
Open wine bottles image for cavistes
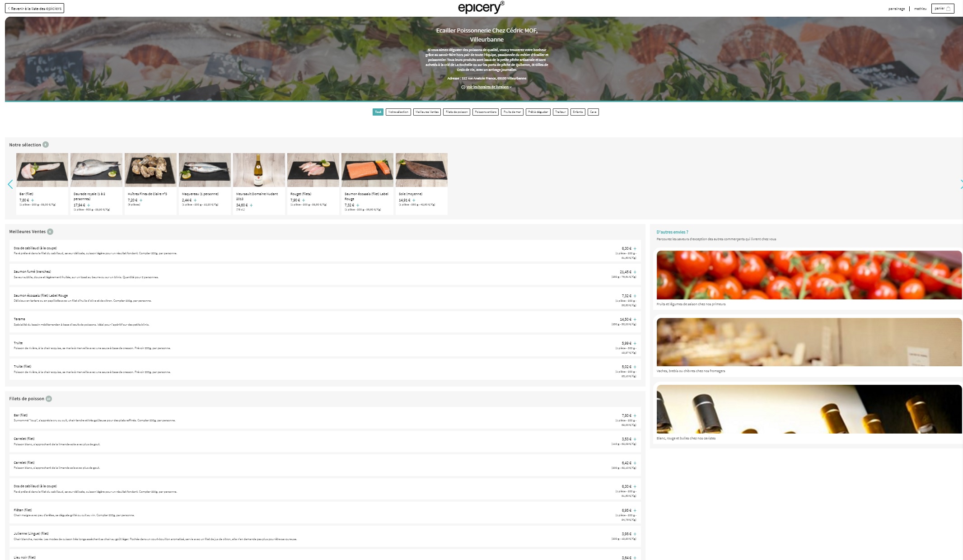pos(809,409)
